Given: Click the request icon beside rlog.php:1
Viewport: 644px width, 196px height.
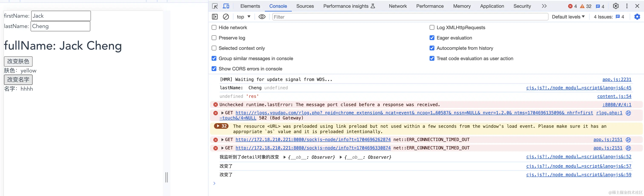Looking at the screenshot, I should point(628,113).
